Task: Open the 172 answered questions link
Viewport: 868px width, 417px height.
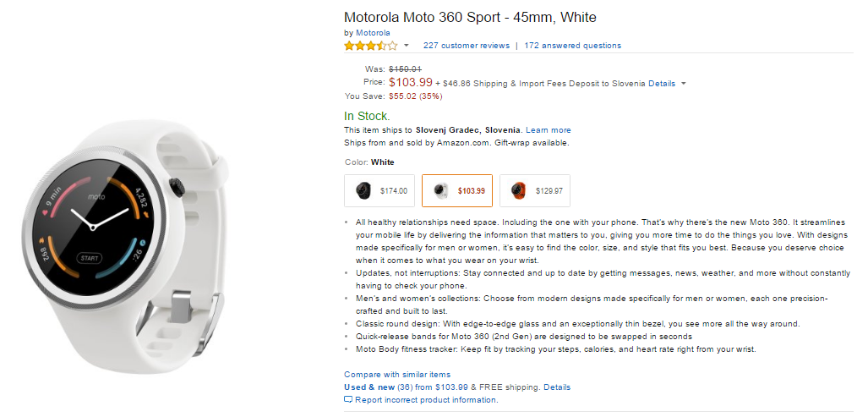Action: [x=572, y=46]
